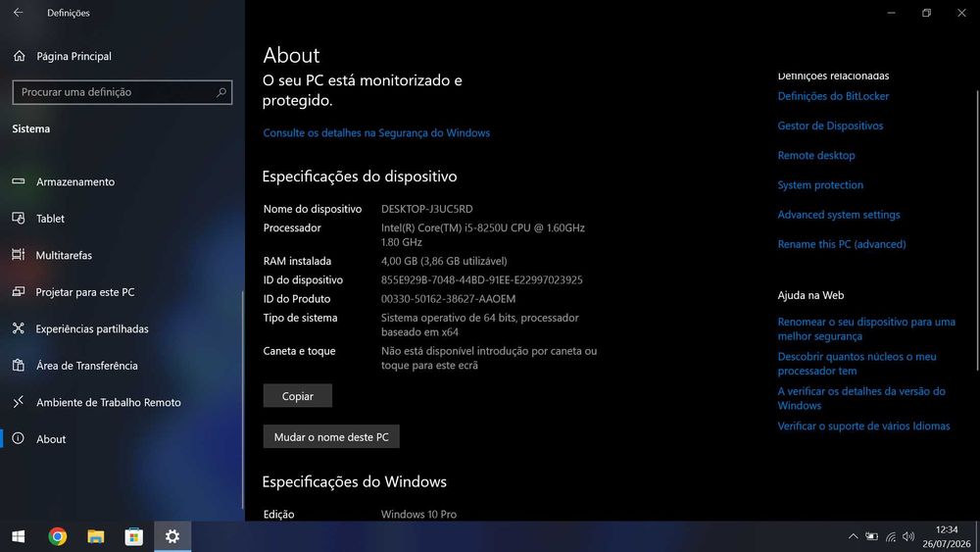Open the clock and date flyout
The width and height of the screenshot is (980, 552).
tap(947, 536)
